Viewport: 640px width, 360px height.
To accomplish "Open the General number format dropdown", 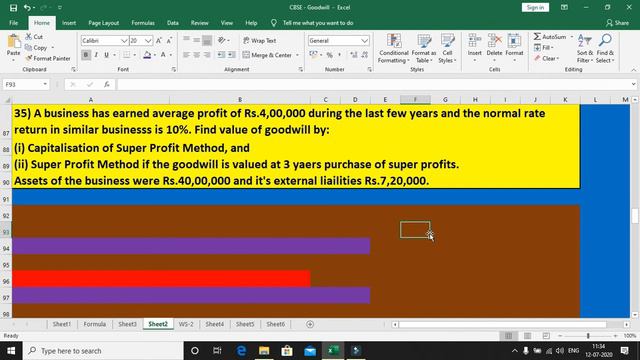I will tap(364, 40).
